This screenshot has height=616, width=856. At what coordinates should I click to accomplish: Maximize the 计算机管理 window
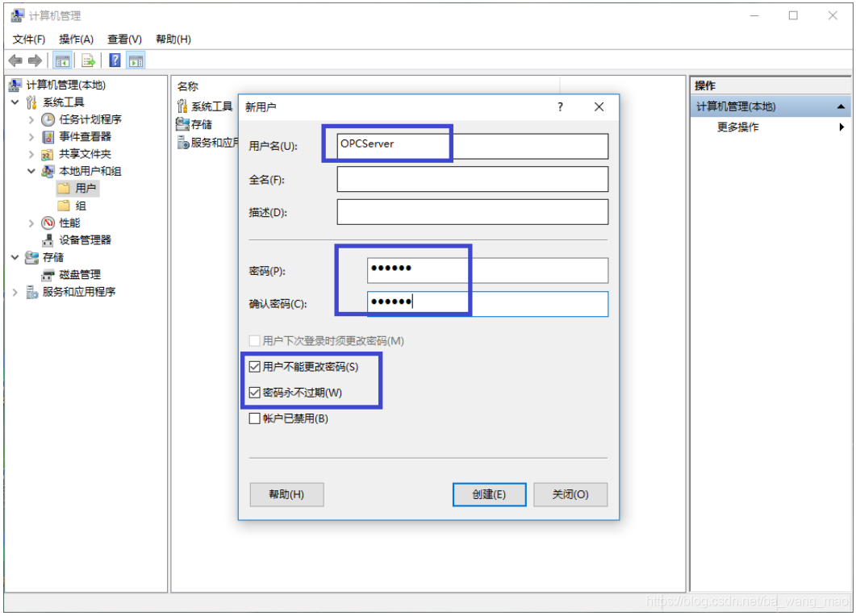point(793,16)
